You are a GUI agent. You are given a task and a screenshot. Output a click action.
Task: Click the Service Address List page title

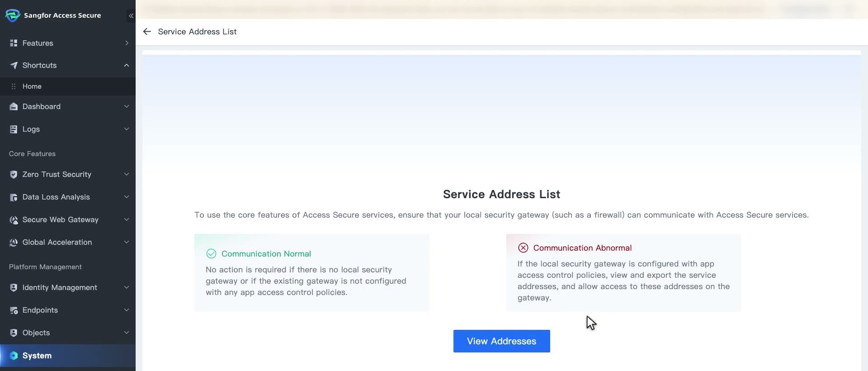pyautogui.click(x=197, y=32)
